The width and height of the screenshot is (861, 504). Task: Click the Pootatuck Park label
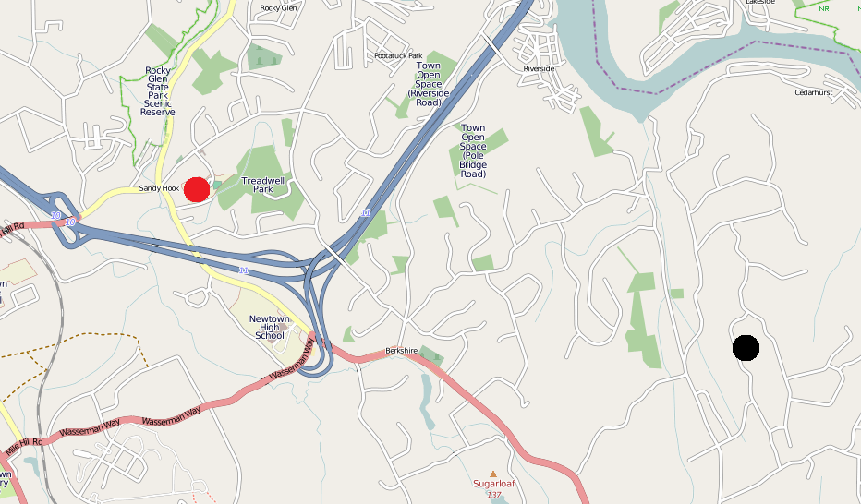click(x=399, y=55)
